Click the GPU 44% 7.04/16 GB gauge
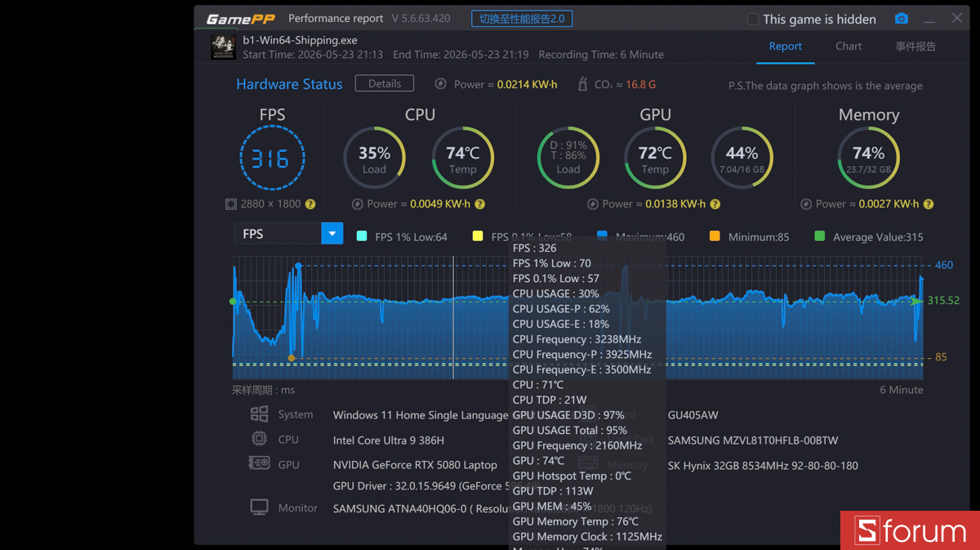980x550 pixels. [x=742, y=159]
